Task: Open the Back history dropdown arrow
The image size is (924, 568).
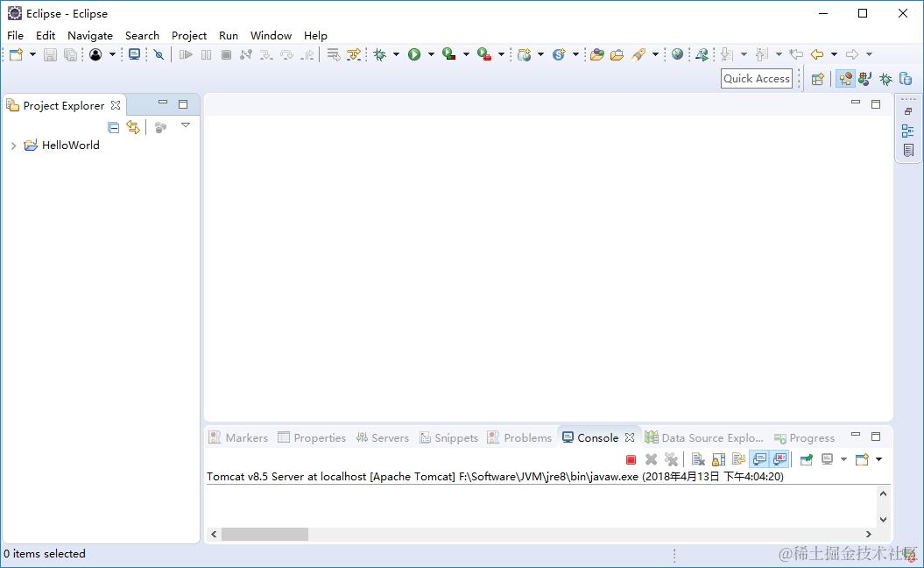Action: click(834, 55)
